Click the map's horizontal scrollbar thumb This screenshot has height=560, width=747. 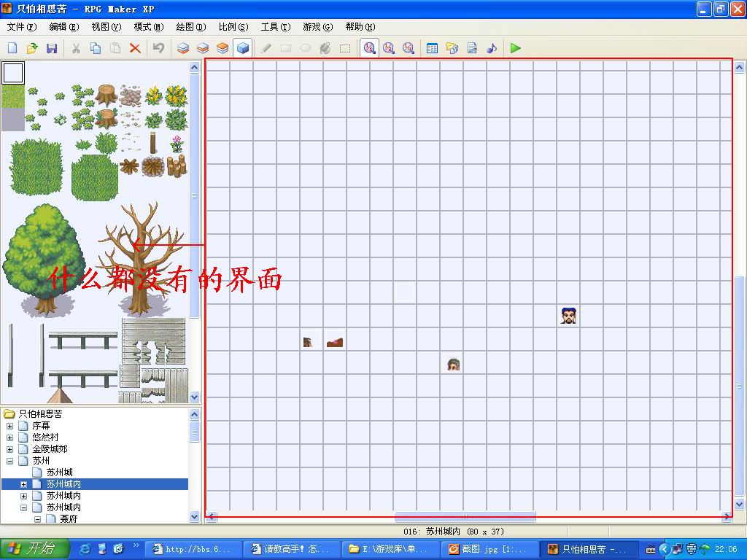click(x=465, y=517)
